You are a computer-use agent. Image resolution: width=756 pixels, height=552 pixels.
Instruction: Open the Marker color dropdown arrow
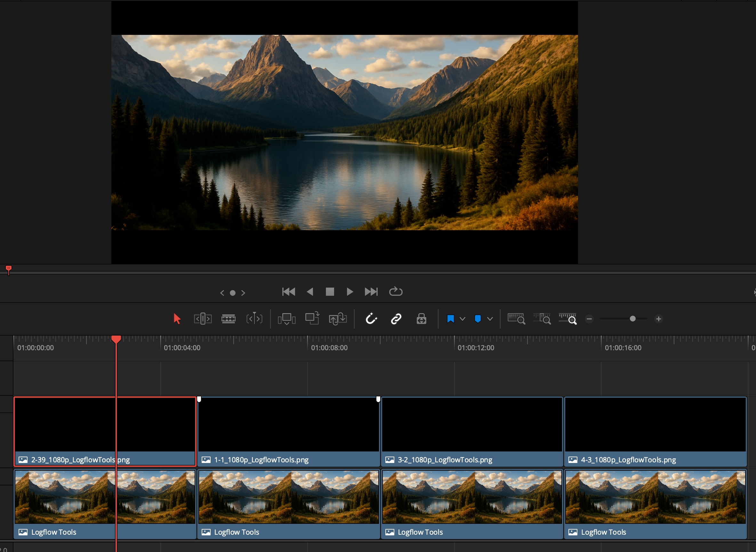[490, 319]
